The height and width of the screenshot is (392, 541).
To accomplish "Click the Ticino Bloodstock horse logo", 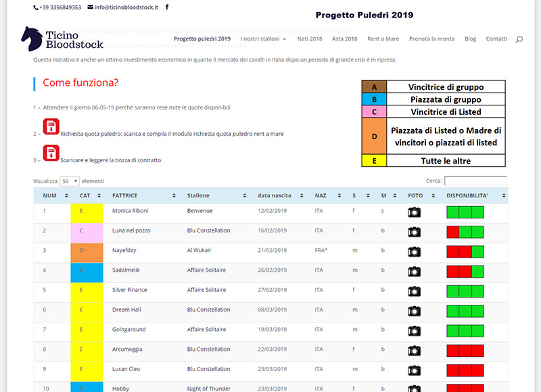I will click(x=62, y=39).
